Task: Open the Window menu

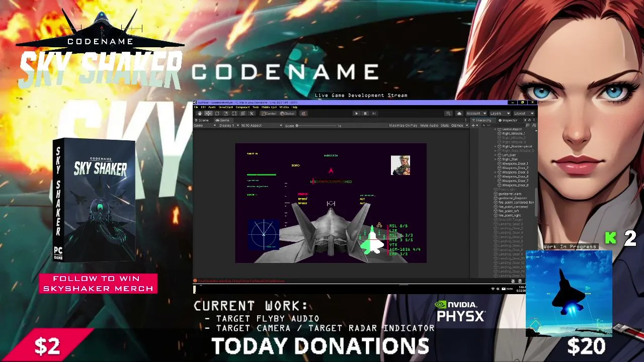Action: tap(284, 107)
